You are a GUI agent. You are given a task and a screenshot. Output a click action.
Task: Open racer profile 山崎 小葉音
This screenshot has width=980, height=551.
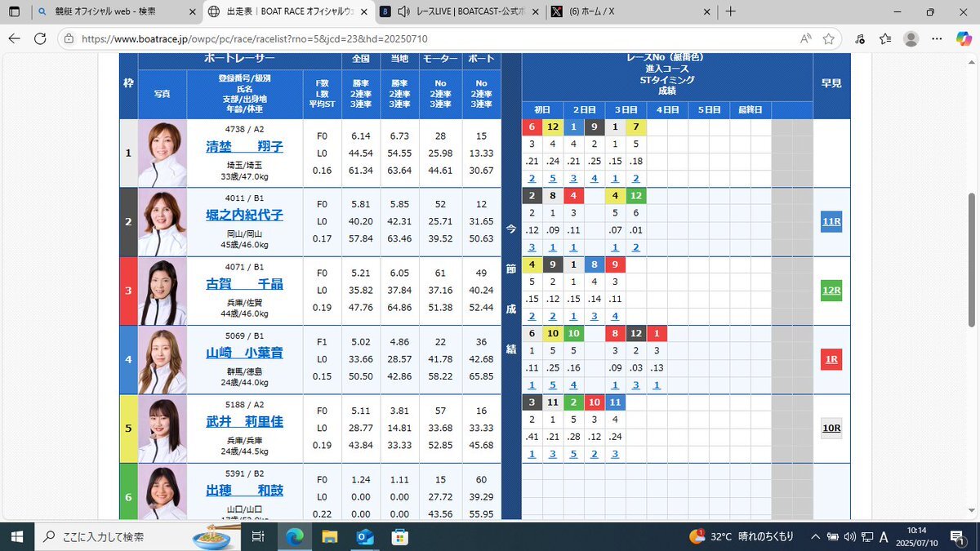(245, 353)
